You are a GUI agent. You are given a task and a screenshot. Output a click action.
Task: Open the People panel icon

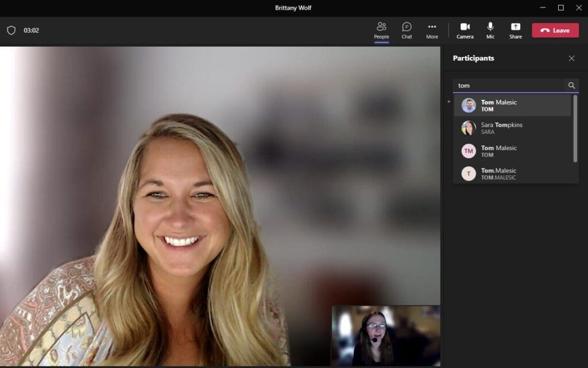point(381,30)
